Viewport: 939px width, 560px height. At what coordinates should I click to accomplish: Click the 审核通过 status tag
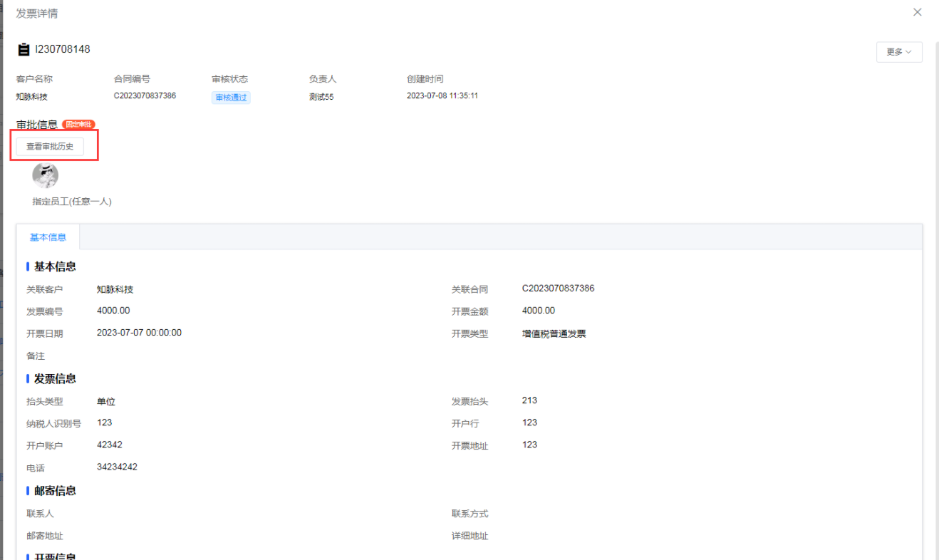coord(230,96)
